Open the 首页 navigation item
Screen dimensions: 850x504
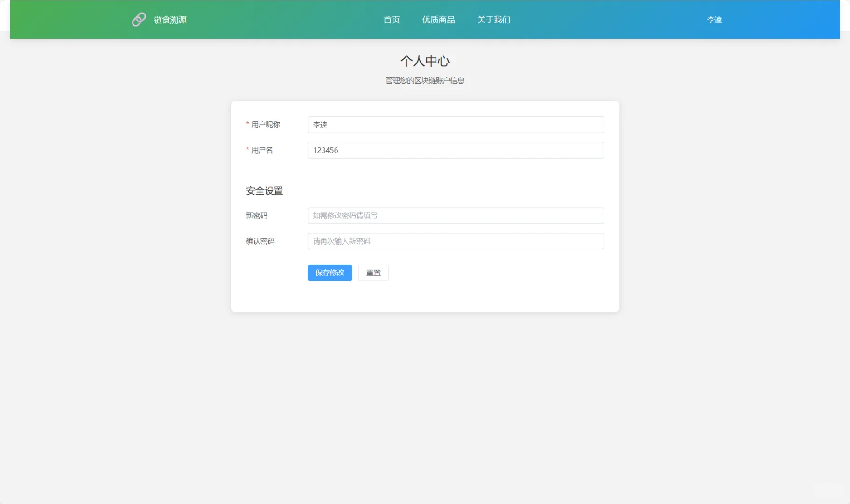[392, 20]
